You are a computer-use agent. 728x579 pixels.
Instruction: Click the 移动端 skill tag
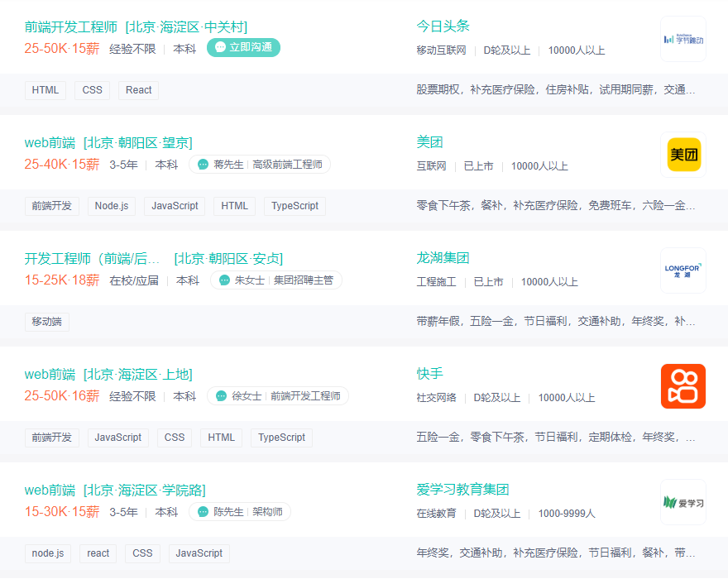pos(47,322)
